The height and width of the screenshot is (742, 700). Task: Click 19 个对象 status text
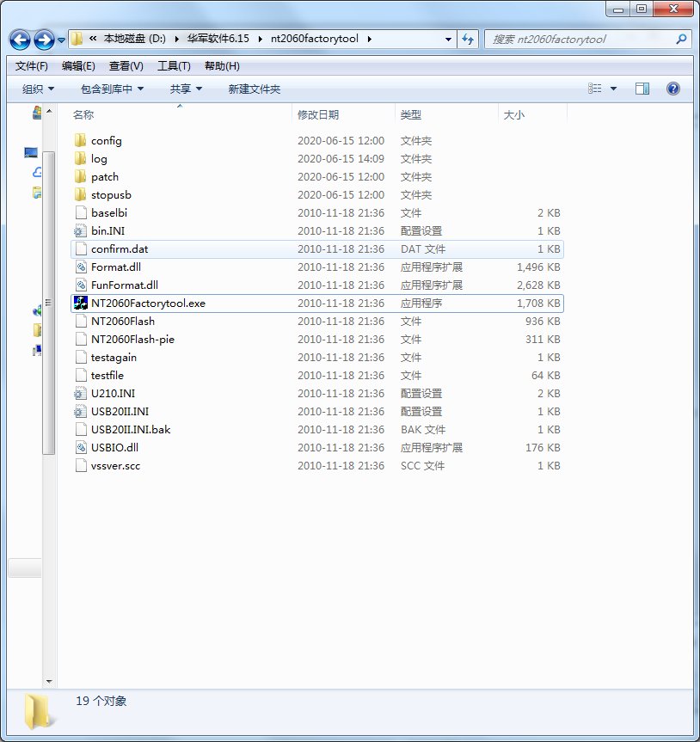[x=101, y=701]
